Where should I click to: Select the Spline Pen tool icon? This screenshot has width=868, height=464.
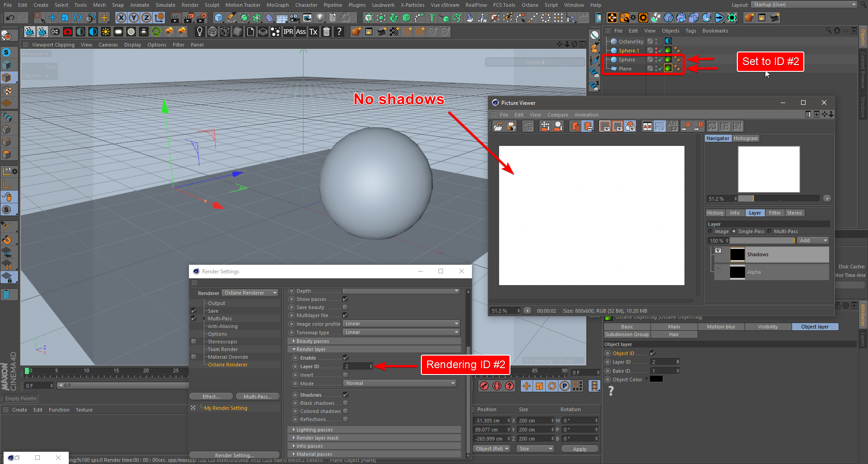point(231,18)
